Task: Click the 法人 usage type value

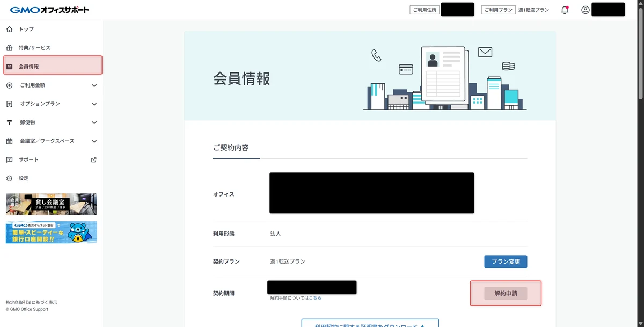Action: (x=275, y=234)
